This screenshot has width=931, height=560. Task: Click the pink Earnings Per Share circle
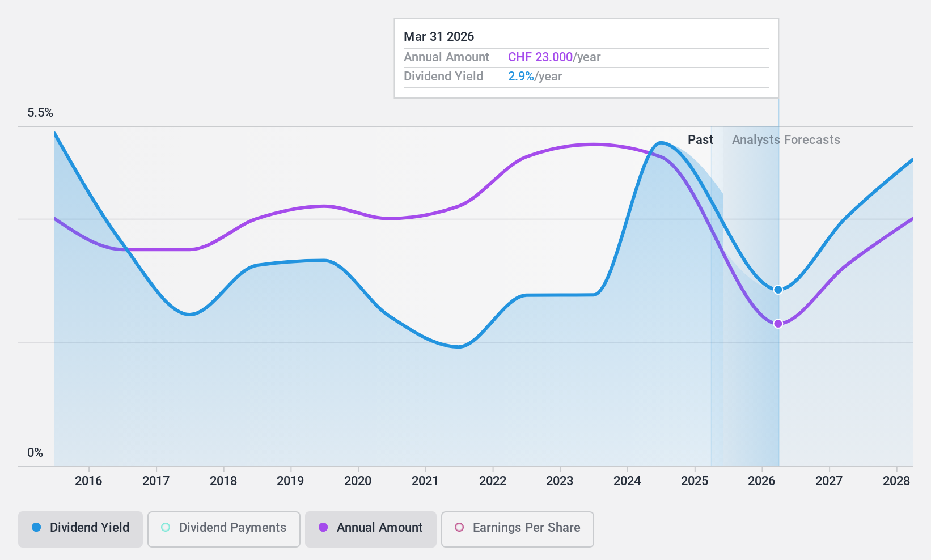(459, 527)
